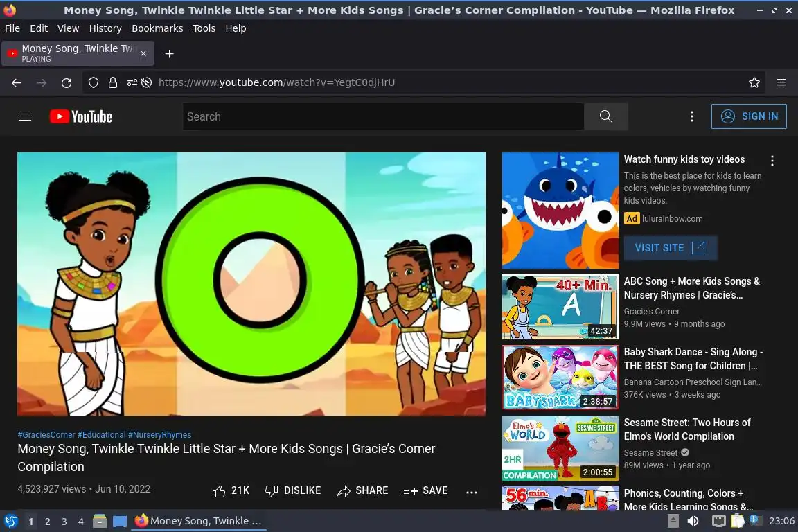Viewport: 798px width, 532px height.
Task: Click the permissions icon in address bar
Action: [x=132, y=82]
